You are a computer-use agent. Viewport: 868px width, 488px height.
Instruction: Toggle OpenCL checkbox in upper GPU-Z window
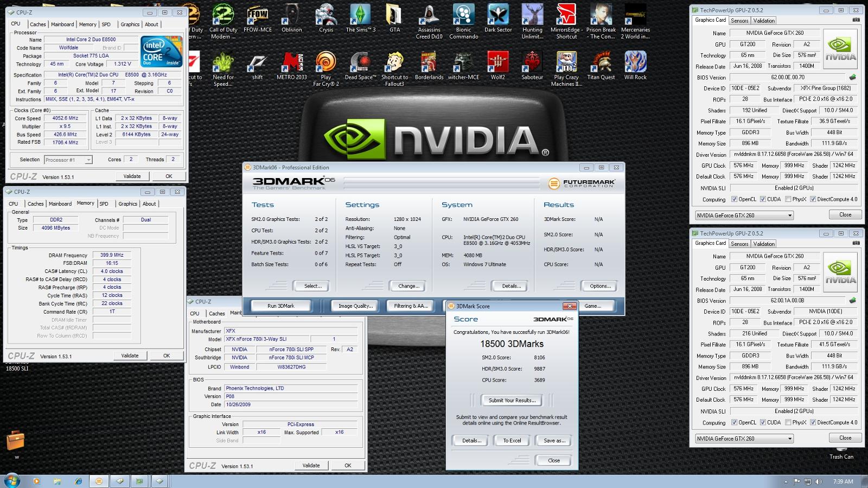[734, 199]
